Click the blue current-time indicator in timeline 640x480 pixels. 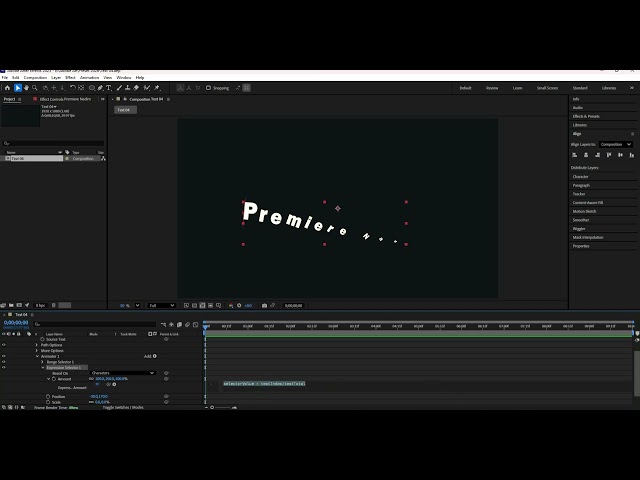(x=205, y=326)
